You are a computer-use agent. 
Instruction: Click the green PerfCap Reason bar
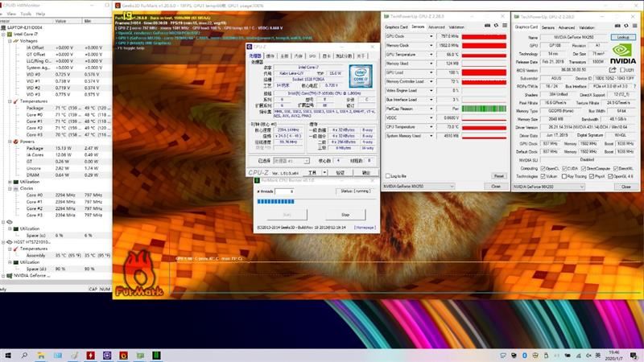pyautogui.click(x=484, y=109)
